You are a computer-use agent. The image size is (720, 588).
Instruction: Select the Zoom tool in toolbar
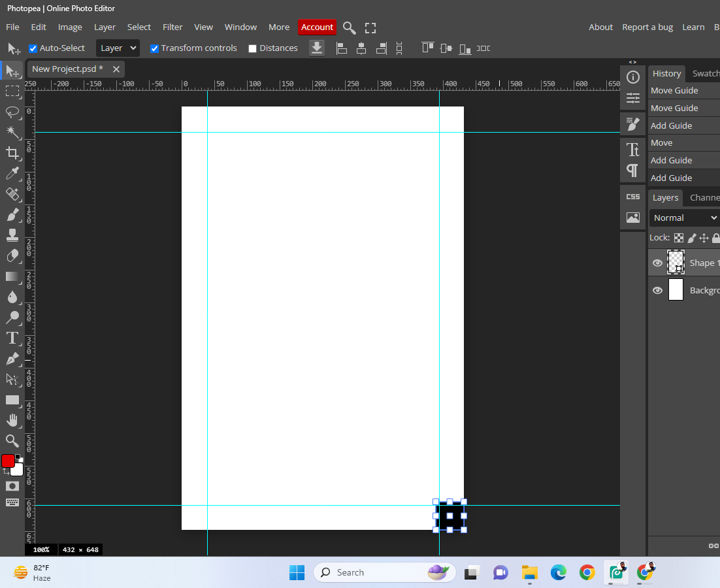12,440
